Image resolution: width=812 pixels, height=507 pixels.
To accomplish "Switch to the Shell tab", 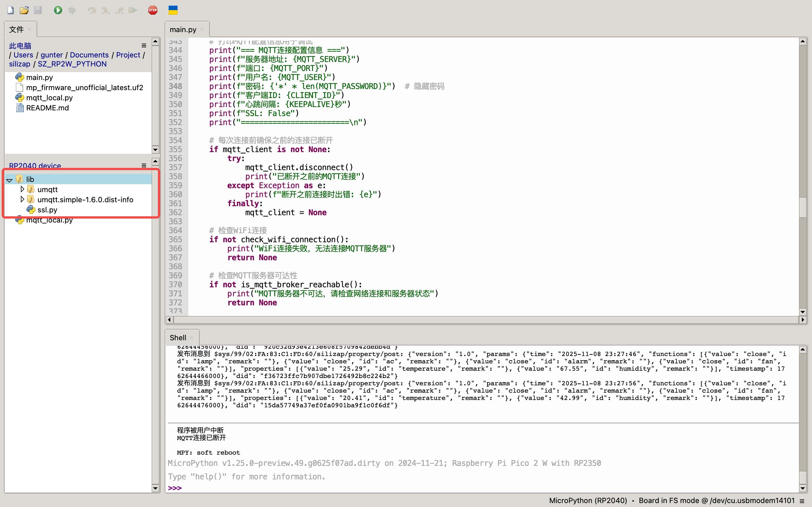I will click(x=178, y=337).
